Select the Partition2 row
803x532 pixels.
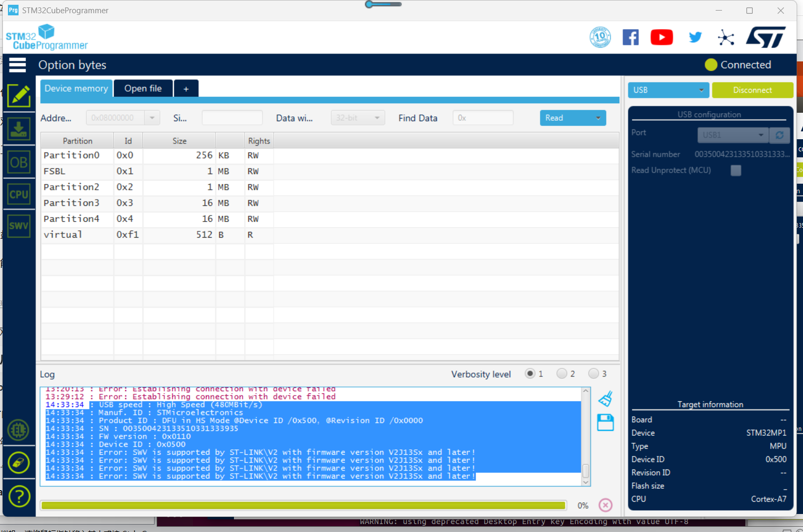click(x=330, y=187)
